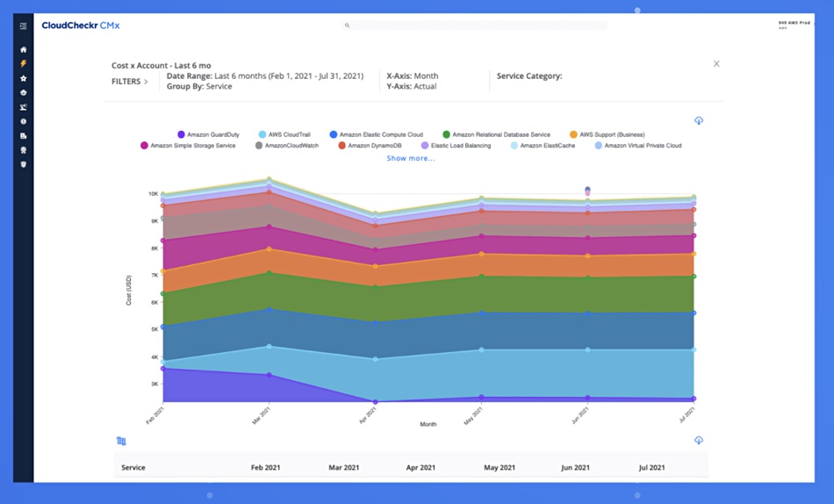Open the Home sidebar icon

point(24,49)
